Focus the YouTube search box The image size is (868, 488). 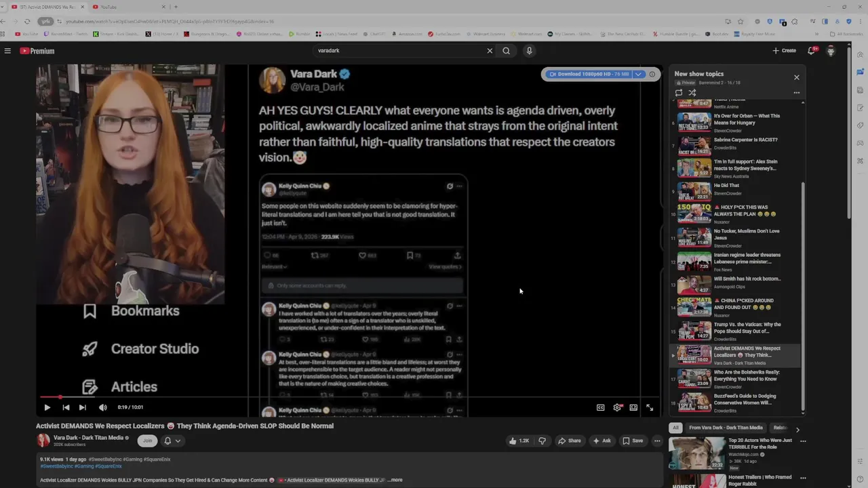pos(400,51)
